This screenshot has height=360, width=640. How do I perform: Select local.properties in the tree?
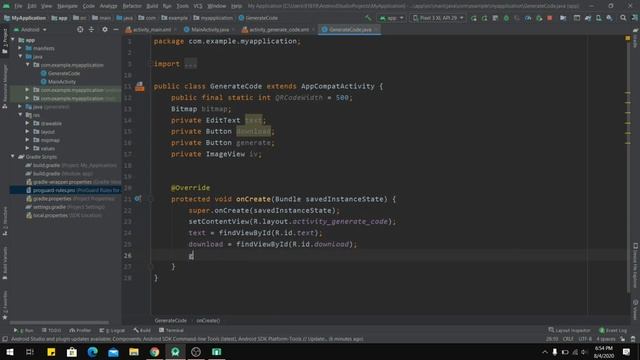(x=64, y=216)
